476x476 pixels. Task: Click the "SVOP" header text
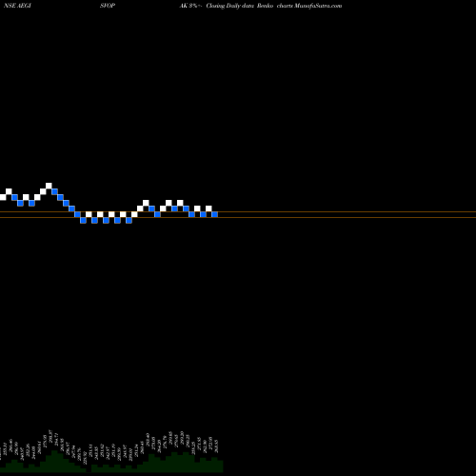(108, 6)
